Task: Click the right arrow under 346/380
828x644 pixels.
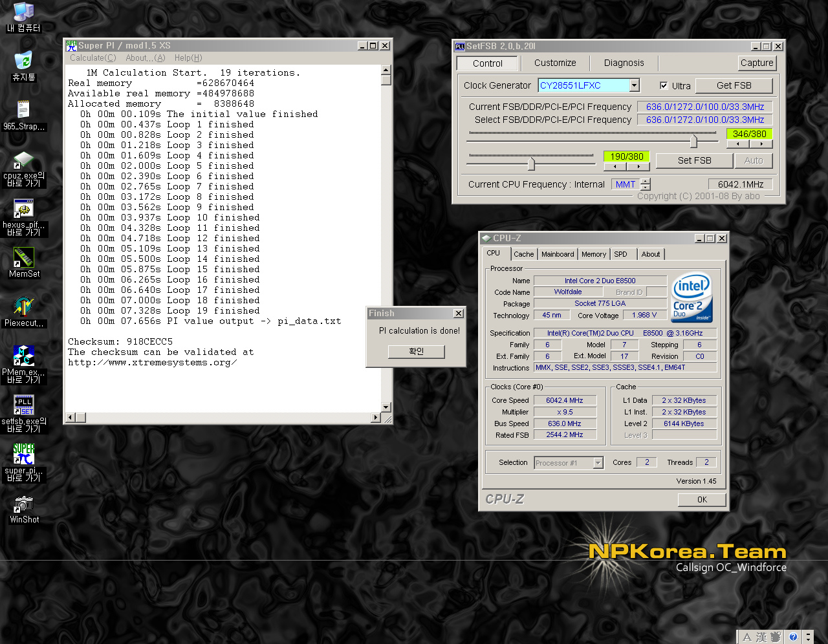Action: click(x=761, y=144)
